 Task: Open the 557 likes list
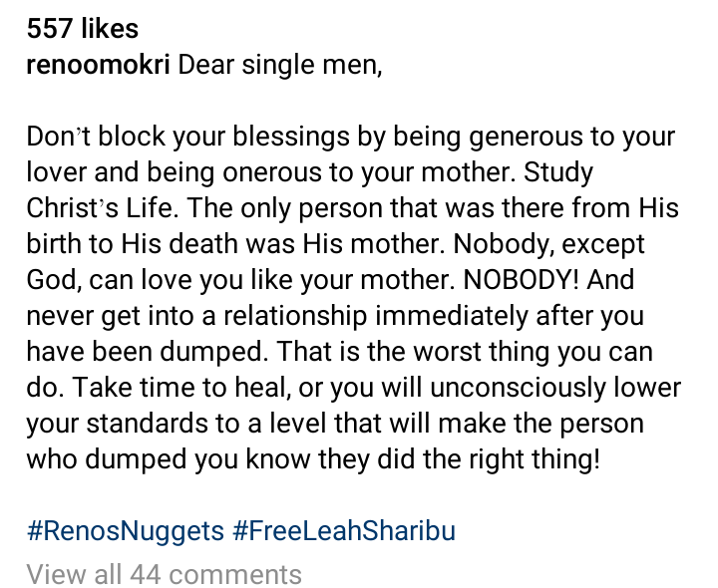click(83, 28)
